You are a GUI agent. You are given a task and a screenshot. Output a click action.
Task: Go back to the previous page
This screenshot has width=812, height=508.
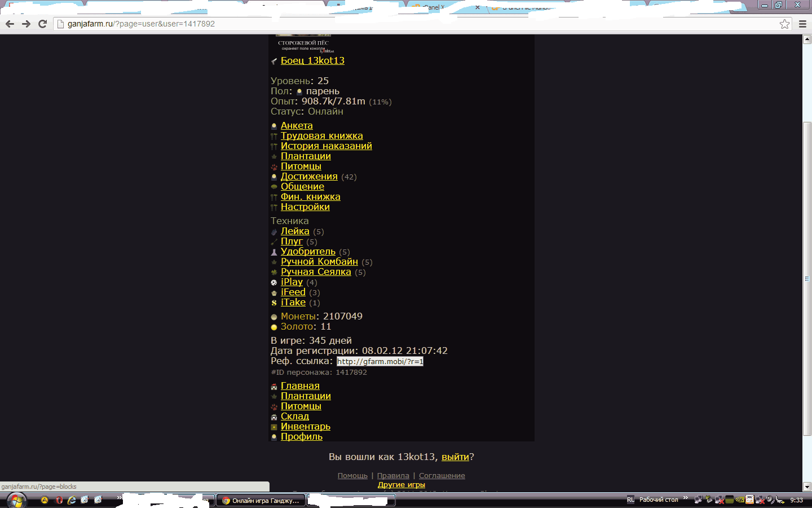[x=10, y=24]
